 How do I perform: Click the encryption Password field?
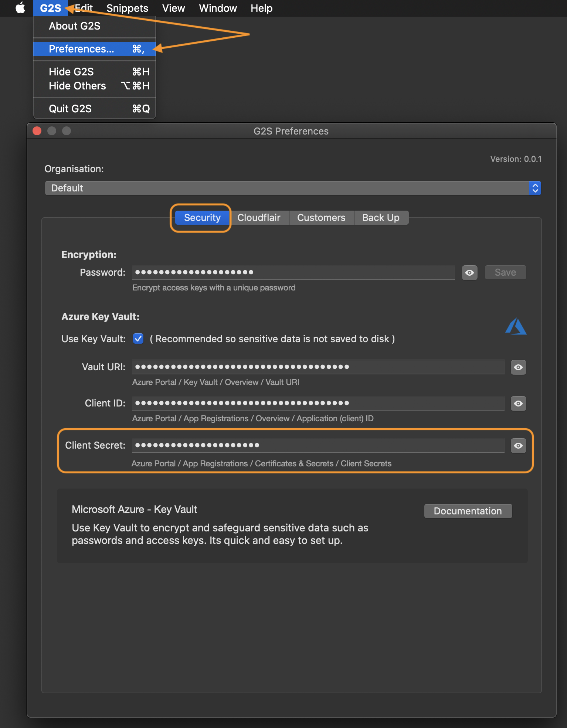click(293, 272)
